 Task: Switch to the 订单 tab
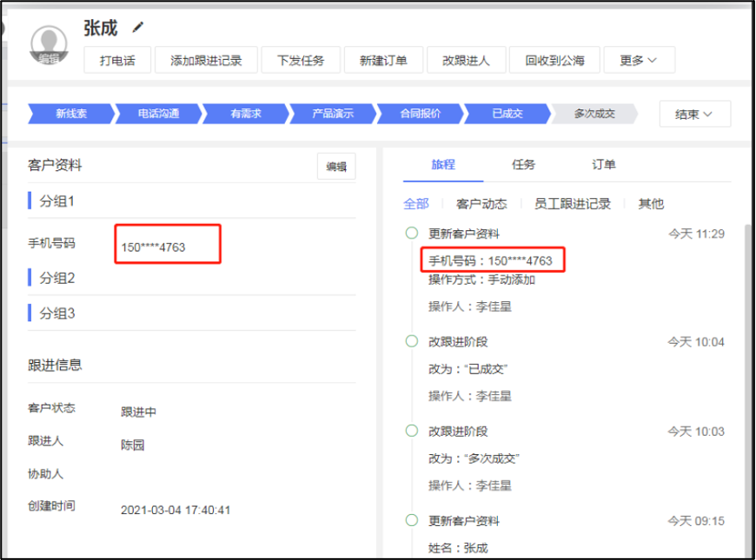[x=604, y=165]
